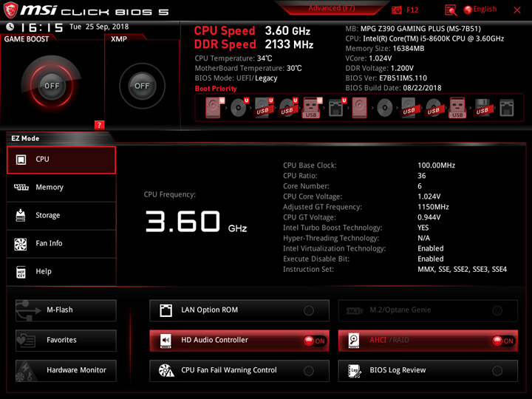532x399 pixels.
Task: Click the Hardware Monitor lightning icon
Action: click(25, 371)
